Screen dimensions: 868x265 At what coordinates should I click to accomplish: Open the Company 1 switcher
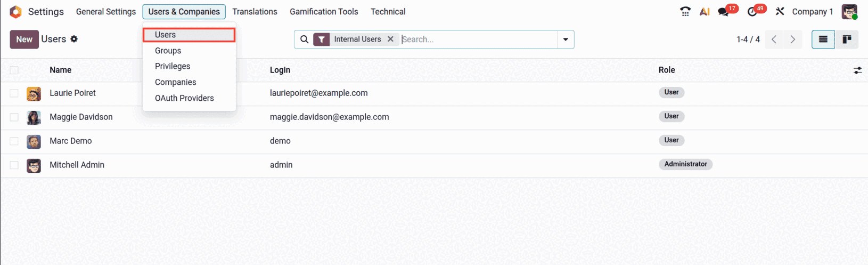[812, 12]
